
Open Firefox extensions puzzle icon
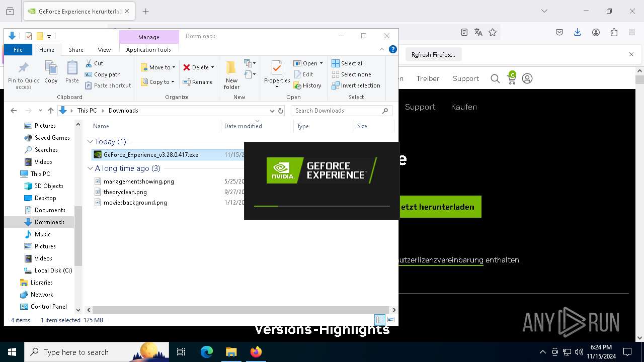614,32
